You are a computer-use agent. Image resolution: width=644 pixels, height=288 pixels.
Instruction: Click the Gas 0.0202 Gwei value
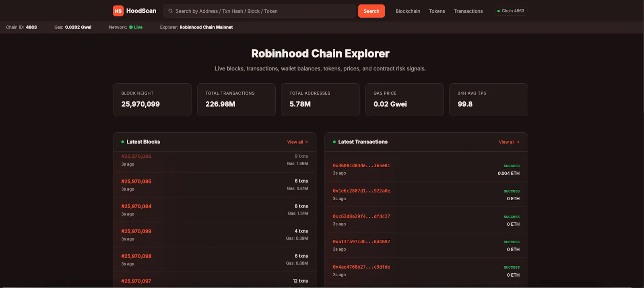click(x=78, y=27)
